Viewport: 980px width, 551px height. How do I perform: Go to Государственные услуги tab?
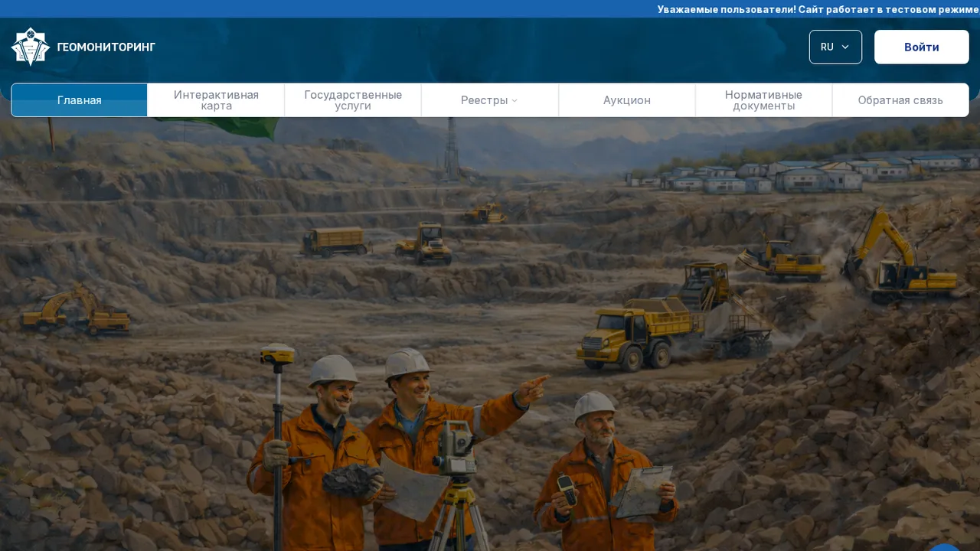click(353, 100)
